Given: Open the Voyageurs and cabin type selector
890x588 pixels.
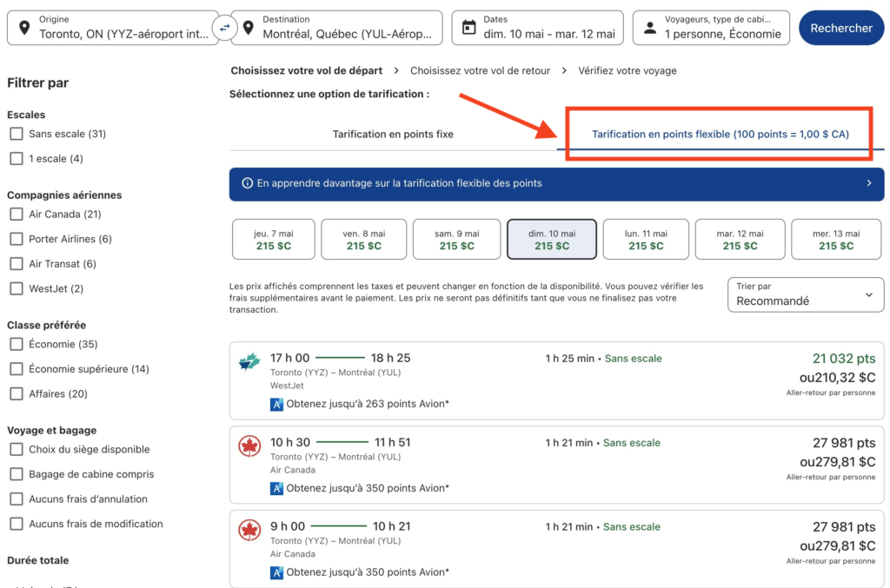Looking at the screenshot, I should pos(711,28).
